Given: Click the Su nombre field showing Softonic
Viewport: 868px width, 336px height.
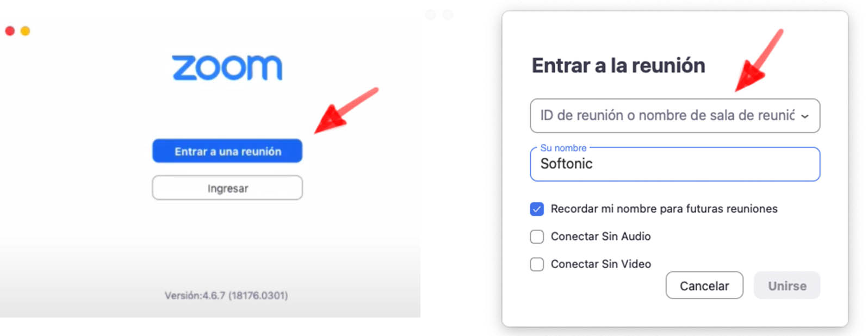Looking at the screenshot, I should click(674, 164).
